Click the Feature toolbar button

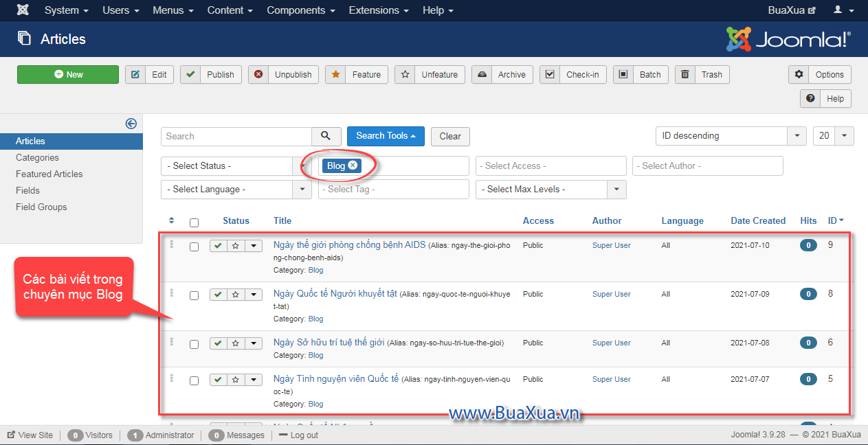pos(356,75)
